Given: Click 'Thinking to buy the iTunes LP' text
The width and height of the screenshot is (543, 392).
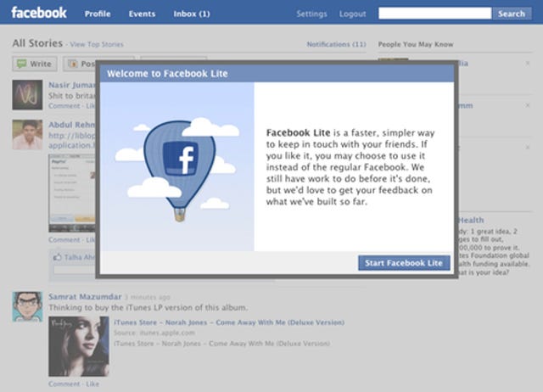Looking at the screenshot, I should [148, 307].
